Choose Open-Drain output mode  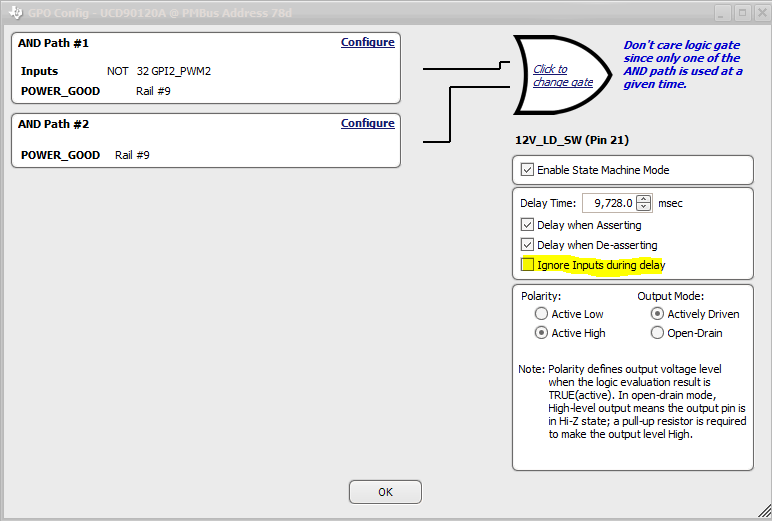[x=657, y=333]
